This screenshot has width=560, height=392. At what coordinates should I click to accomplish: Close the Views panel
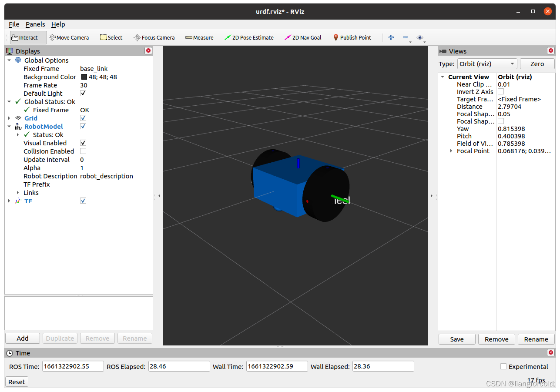tap(551, 51)
